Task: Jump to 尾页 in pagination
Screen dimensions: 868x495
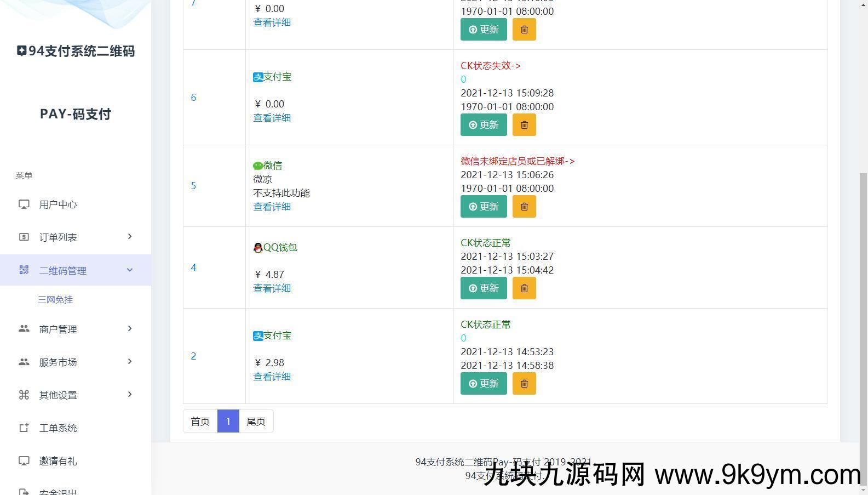Action: 256,422
